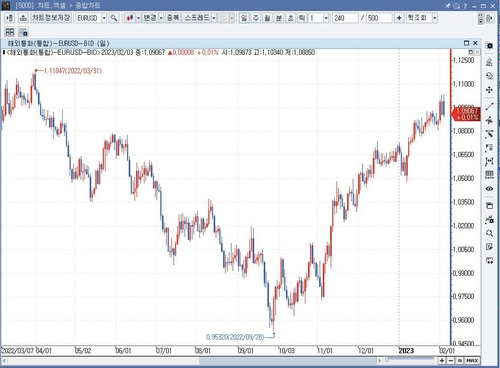Click the window-shaped icon below the eye icon
Viewport: 500px width, 368px height.
click(x=489, y=206)
